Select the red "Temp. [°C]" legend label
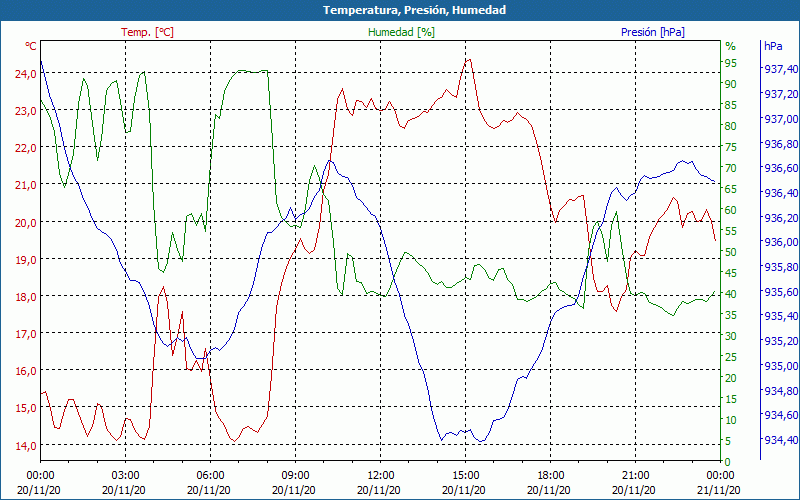Image resolution: width=800 pixels, height=500 pixels. 147,32
